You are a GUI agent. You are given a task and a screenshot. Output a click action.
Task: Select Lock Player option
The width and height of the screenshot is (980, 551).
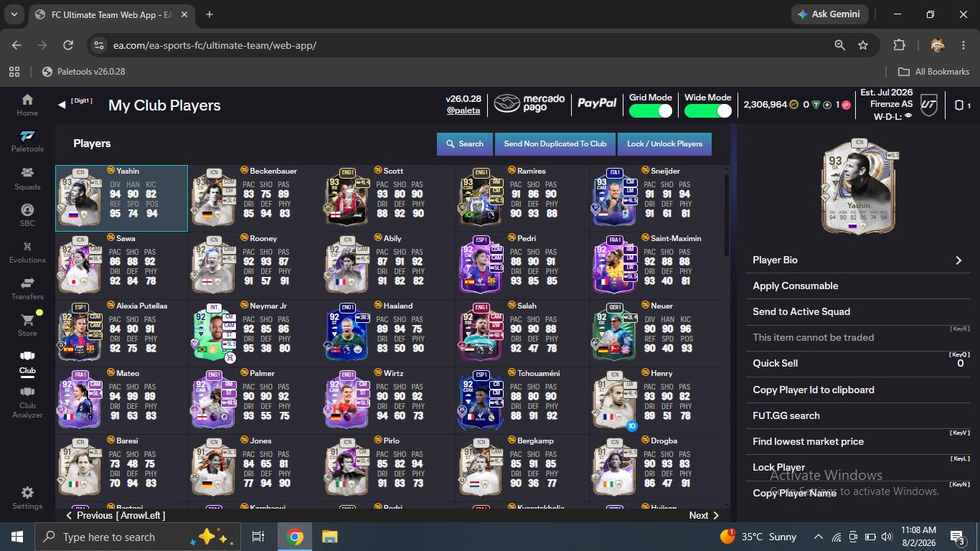858,467
